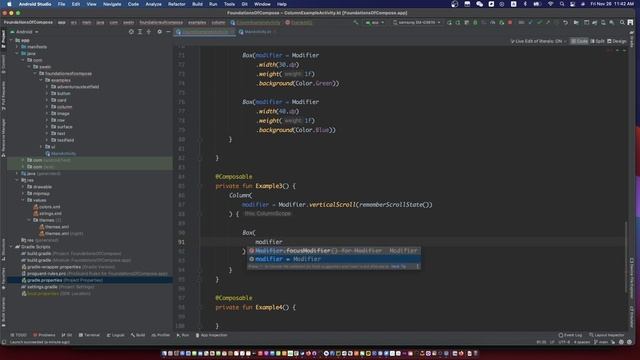Open the Run tool window
Image resolution: width=640 pixels, height=360 pixels.
pos(183,335)
